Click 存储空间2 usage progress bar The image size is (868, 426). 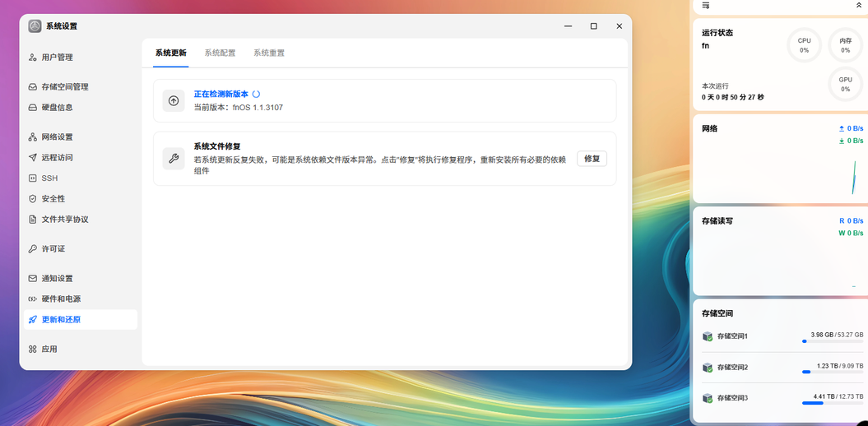coord(833,372)
